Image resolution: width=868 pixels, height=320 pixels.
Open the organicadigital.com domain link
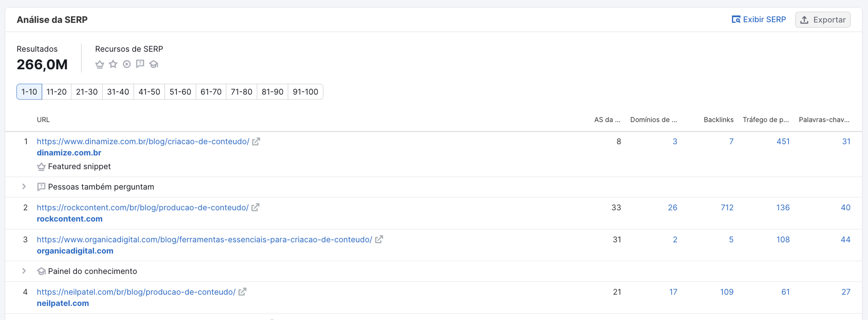tap(75, 251)
